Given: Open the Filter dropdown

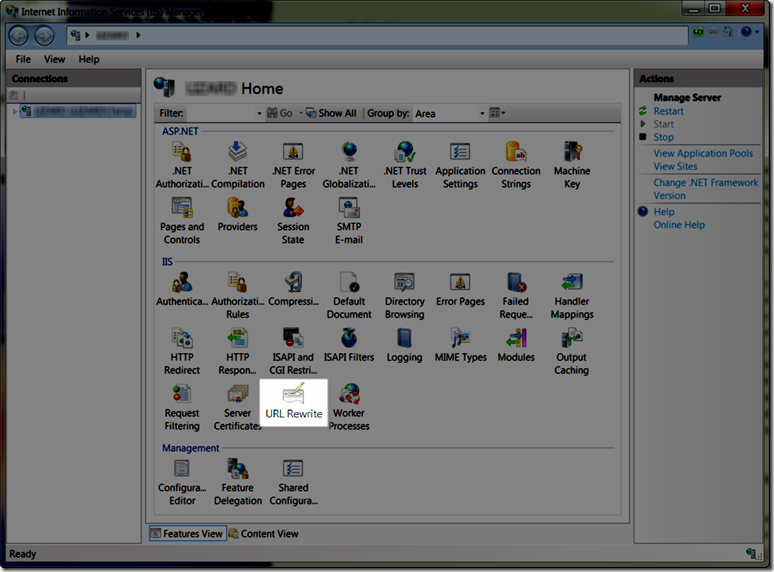Looking at the screenshot, I should coord(259,114).
